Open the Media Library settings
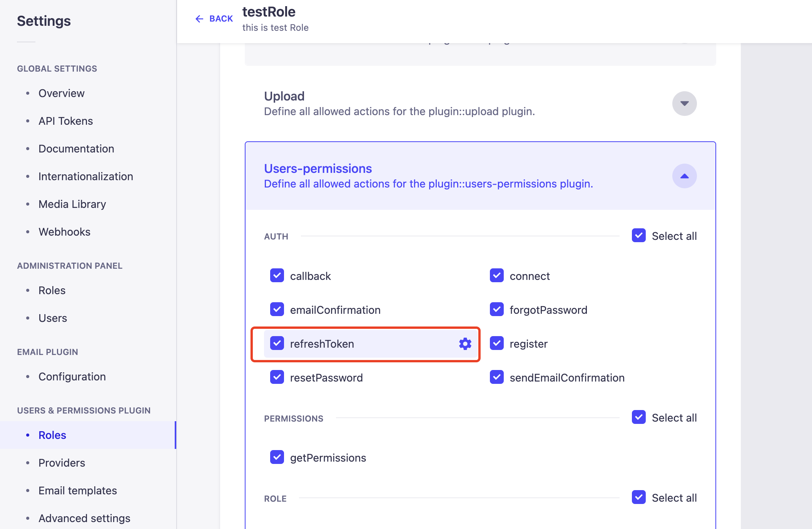This screenshot has width=812, height=529. (72, 204)
